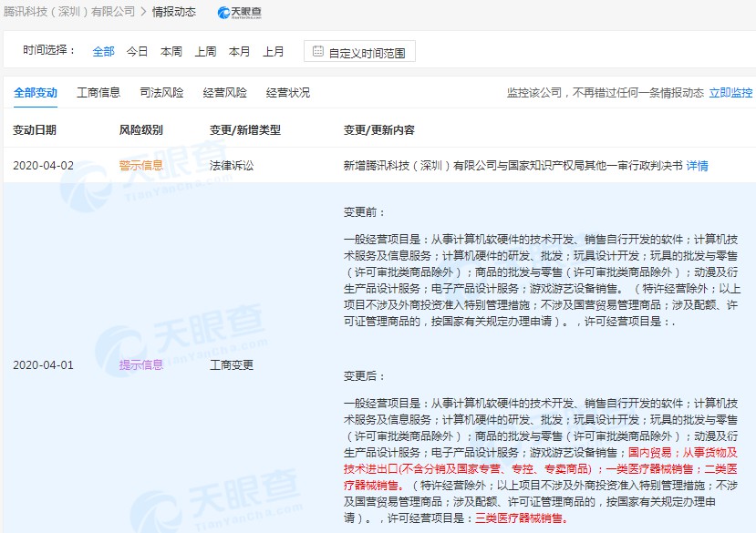The width and height of the screenshot is (756, 533).
Task: Click the 风险级别 column header
Action: [x=140, y=130]
